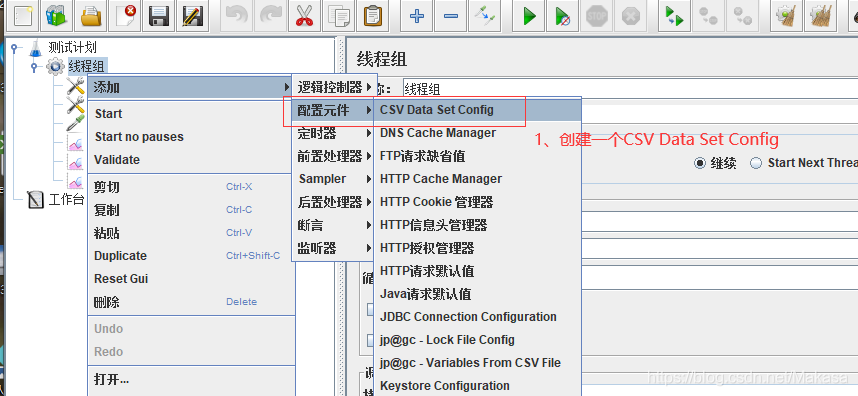Select the Start Next Thread radio button
This screenshot has width=858, height=396.
pos(756,163)
